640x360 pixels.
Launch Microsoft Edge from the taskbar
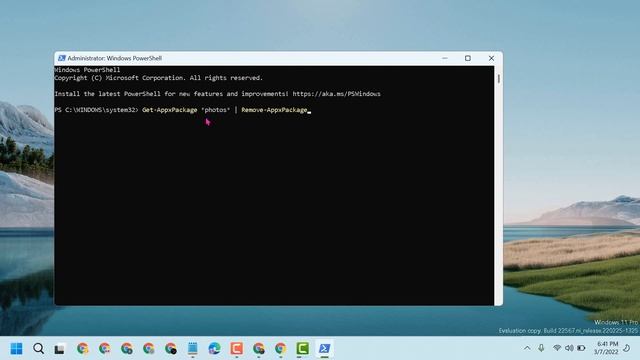pos(214,349)
